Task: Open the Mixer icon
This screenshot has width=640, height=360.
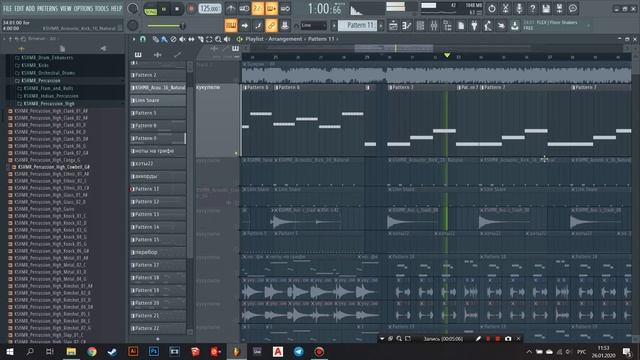Action: [433, 26]
